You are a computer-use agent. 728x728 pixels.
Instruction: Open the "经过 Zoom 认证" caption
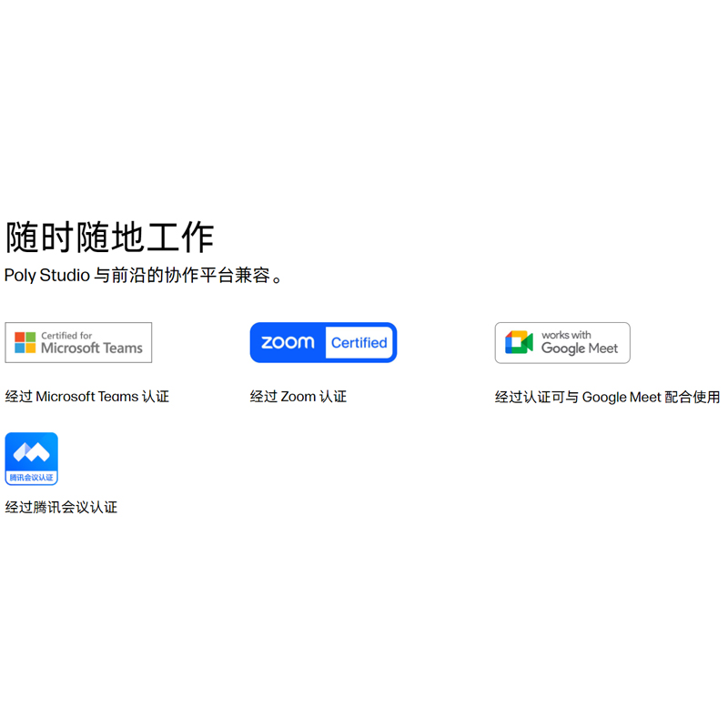298,397
